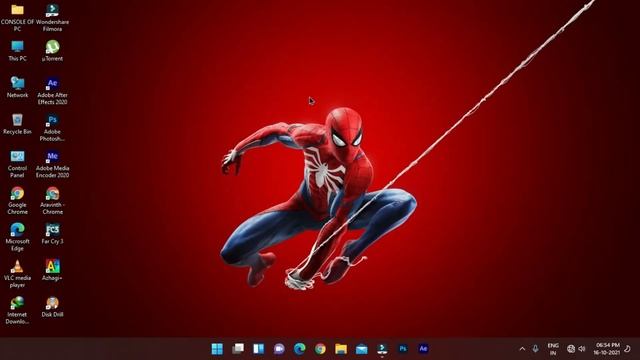Switch to Filmora in the taskbar
The height and width of the screenshot is (360, 640).
point(382,349)
